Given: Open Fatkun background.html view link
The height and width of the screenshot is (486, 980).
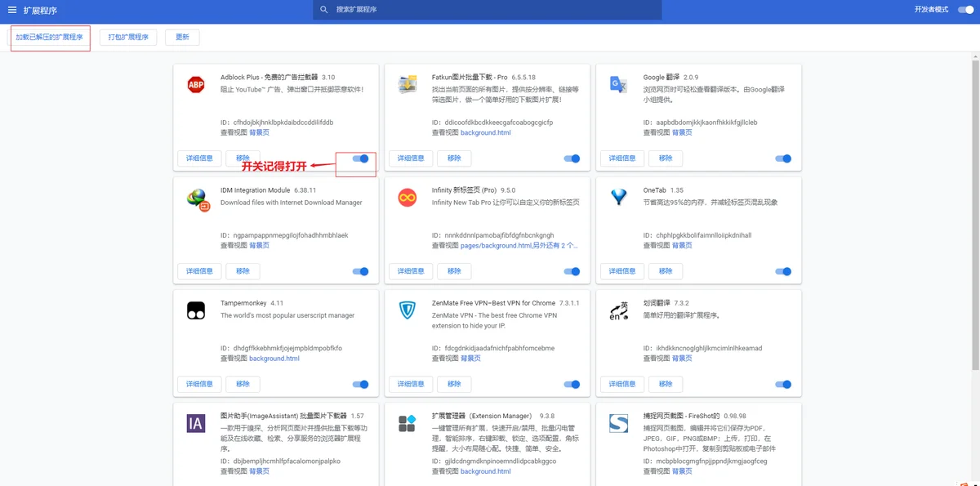Looking at the screenshot, I should click(x=486, y=132).
